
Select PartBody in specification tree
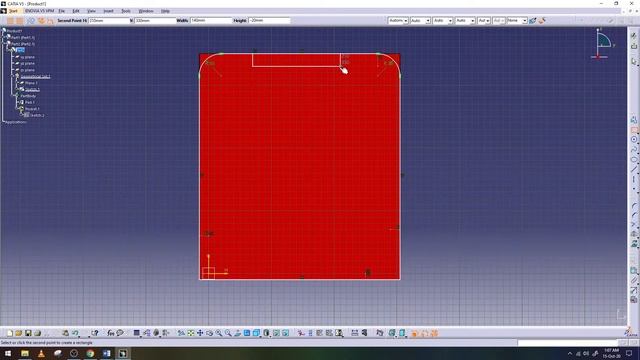(x=28, y=96)
